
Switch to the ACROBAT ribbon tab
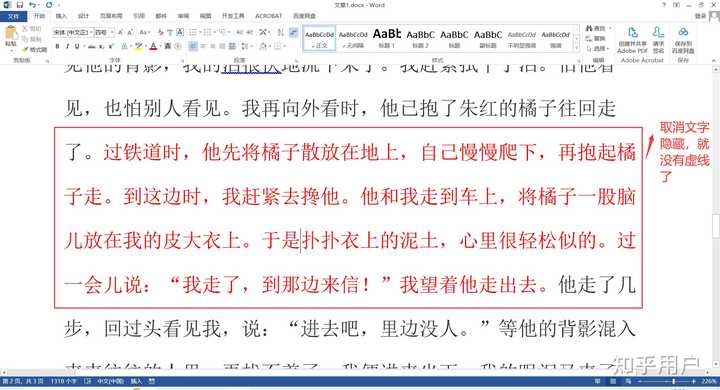tap(269, 16)
